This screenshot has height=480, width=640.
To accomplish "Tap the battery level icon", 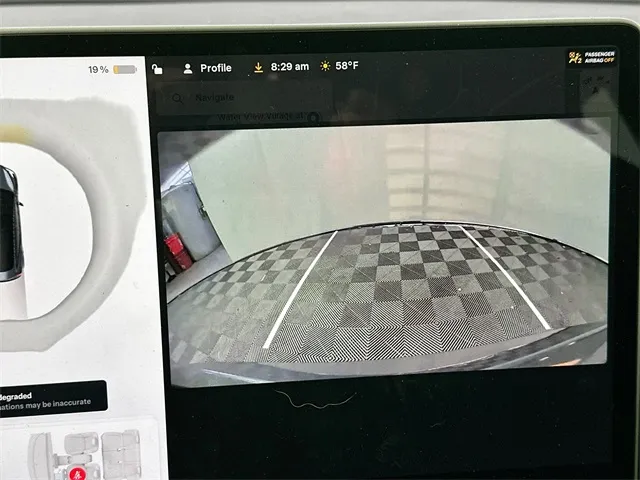I will pos(125,70).
